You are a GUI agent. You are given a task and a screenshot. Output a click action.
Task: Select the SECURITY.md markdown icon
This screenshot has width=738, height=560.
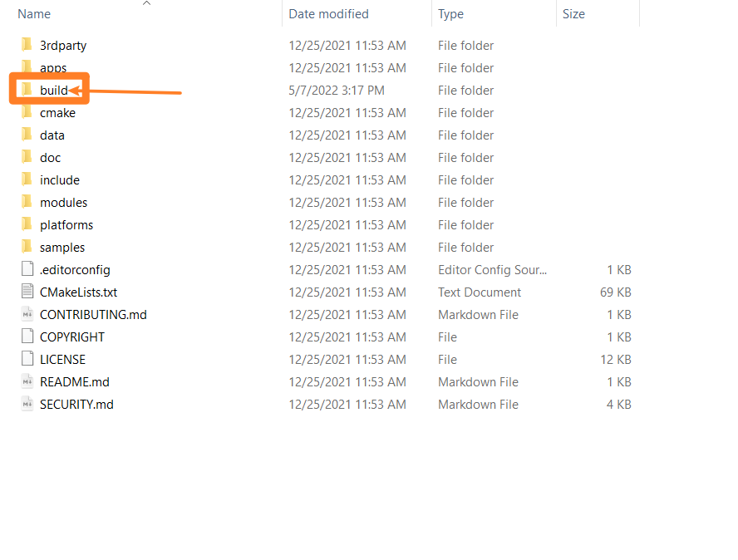tap(27, 403)
